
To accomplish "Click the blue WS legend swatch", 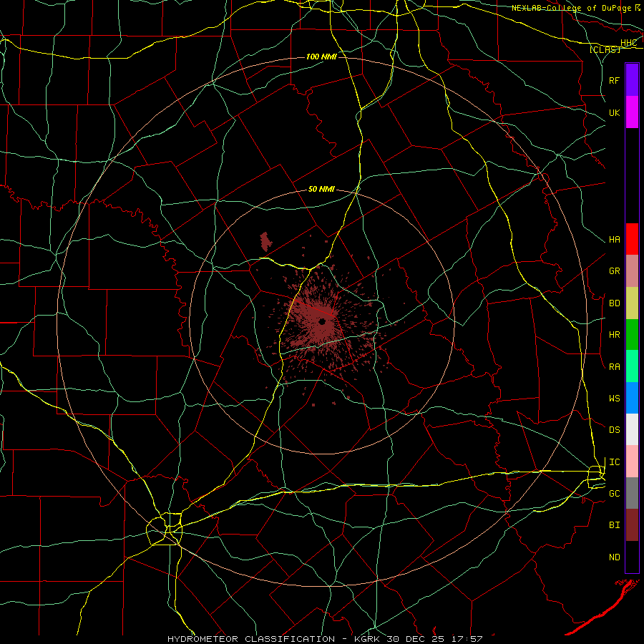I will point(632,398).
